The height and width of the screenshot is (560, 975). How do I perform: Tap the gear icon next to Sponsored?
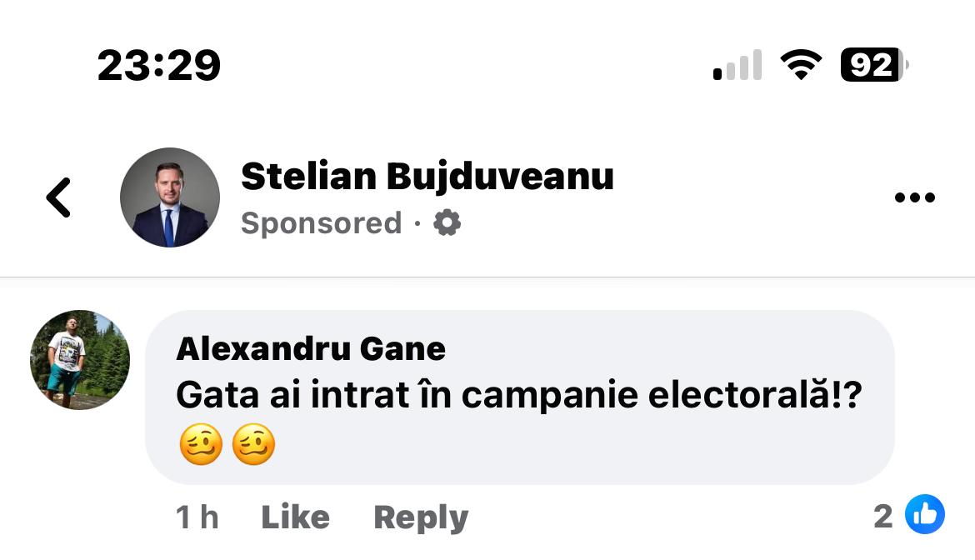(447, 223)
